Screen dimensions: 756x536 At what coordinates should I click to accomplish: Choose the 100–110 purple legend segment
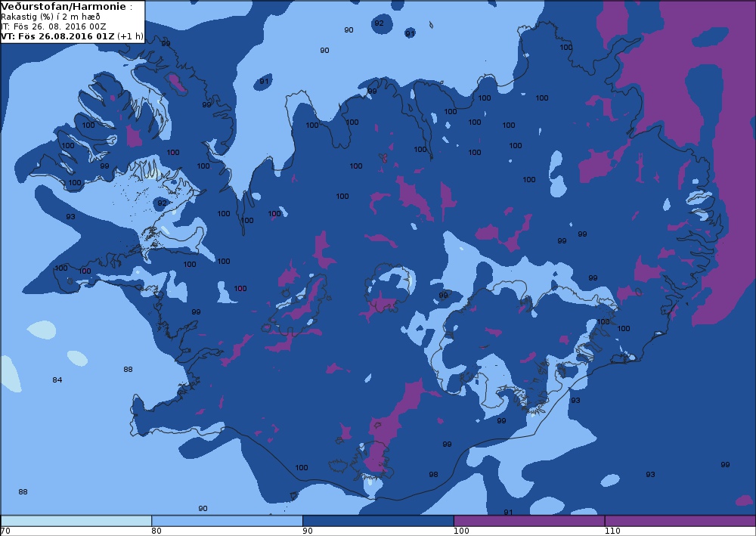click(529, 521)
